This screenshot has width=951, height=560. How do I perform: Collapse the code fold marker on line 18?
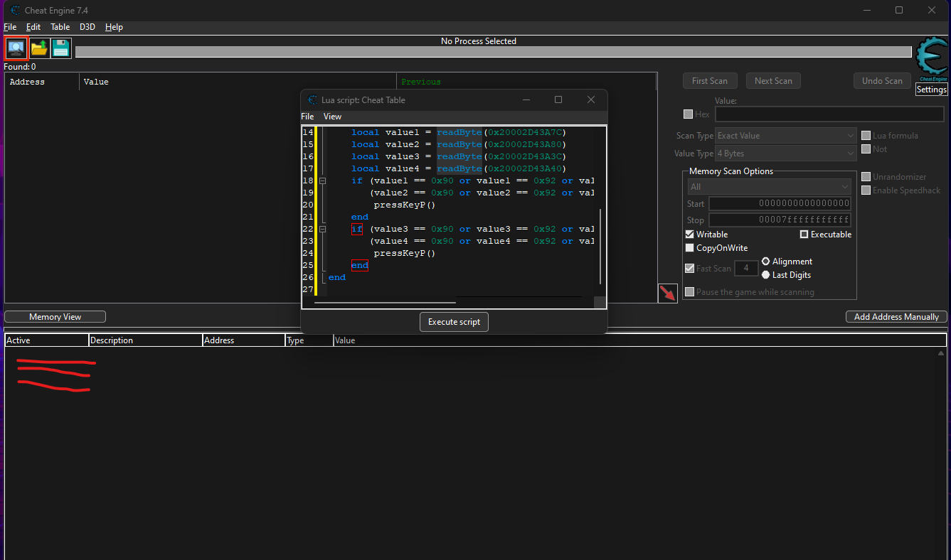click(322, 181)
